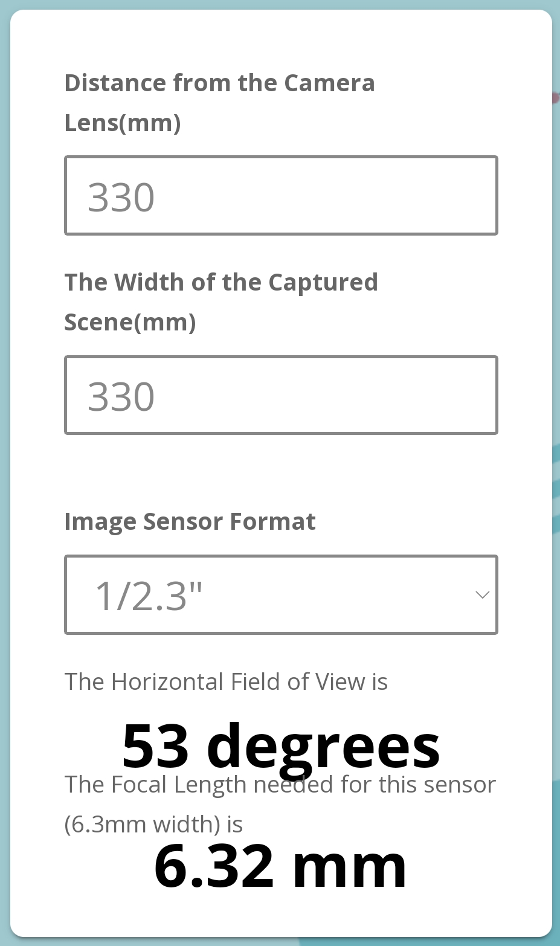The height and width of the screenshot is (946, 560).
Task: Click the "Scene(mm)" label line
Action: pos(130,322)
